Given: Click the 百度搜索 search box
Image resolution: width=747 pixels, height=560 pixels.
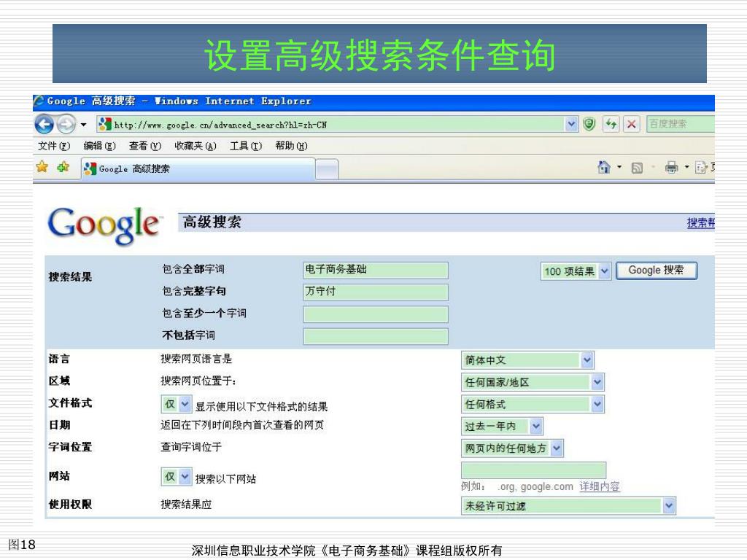Looking at the screenshot, I should pos(681,124).
